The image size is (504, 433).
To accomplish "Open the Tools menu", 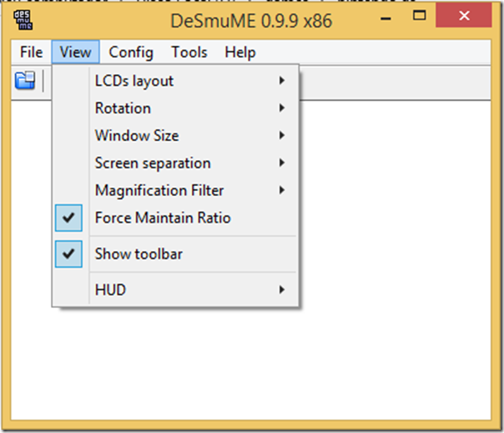I will pyautogui.click(x=189, y=52).
